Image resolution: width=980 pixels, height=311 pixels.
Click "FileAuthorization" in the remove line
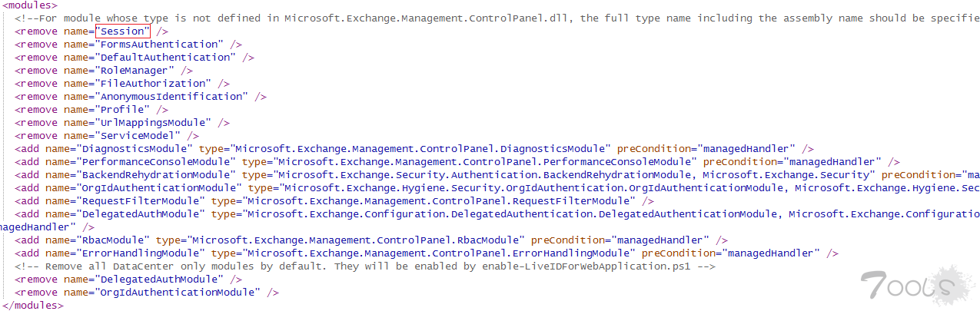point(153,84)
